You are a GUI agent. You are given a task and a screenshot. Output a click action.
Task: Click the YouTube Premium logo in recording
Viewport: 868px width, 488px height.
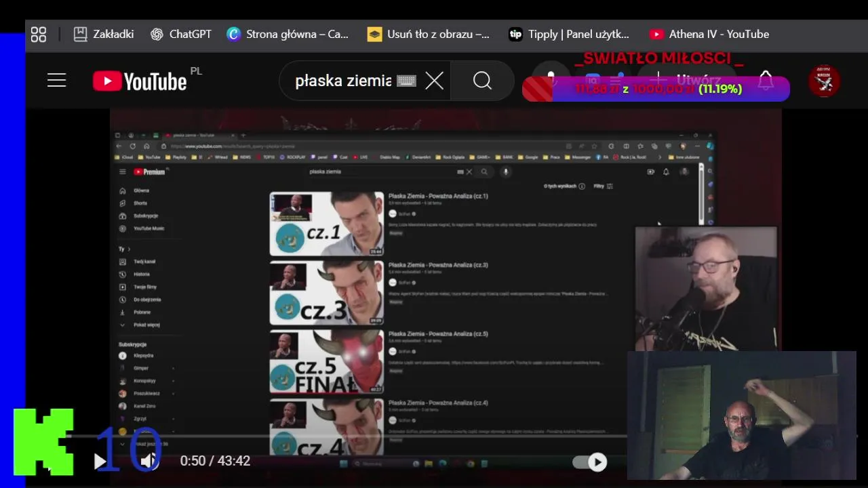pyautogui.click(x=149, y=172)
